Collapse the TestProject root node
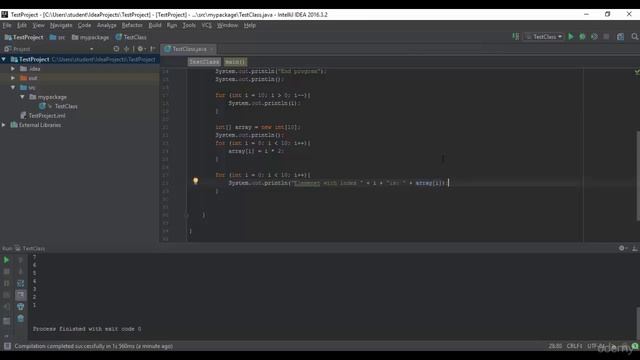 (4, 60)
